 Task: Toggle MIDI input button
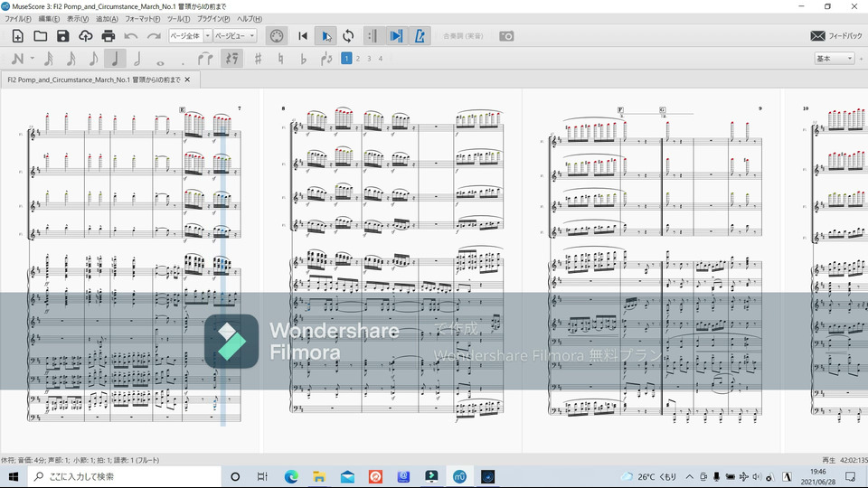point(277,36)
